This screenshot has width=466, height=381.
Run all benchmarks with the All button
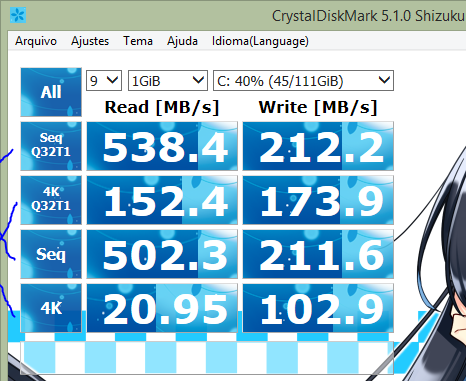coord(51,92)
